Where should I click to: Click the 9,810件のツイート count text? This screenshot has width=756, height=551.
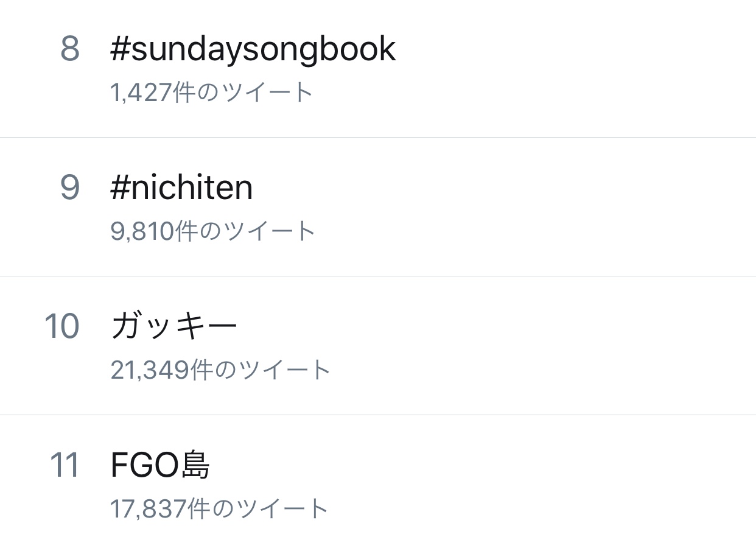(212, 231)
